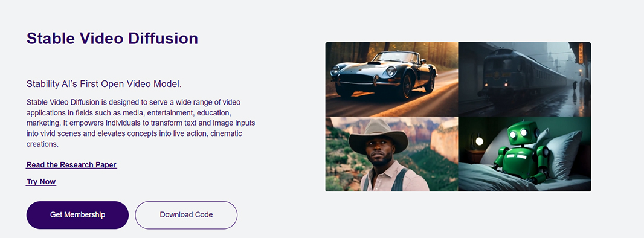Click the cowboy's hat in the image
This screenshot has width=644, height=238.
[x=378, y=136]
